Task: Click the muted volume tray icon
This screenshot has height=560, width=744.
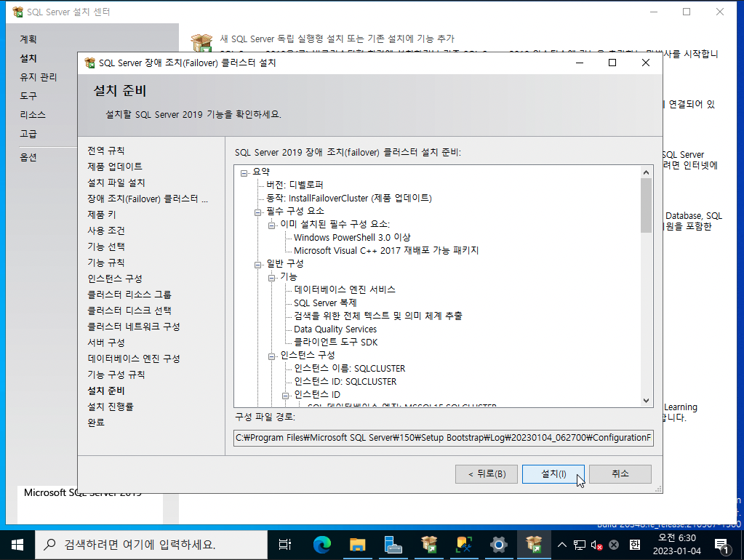Action: 596,545
